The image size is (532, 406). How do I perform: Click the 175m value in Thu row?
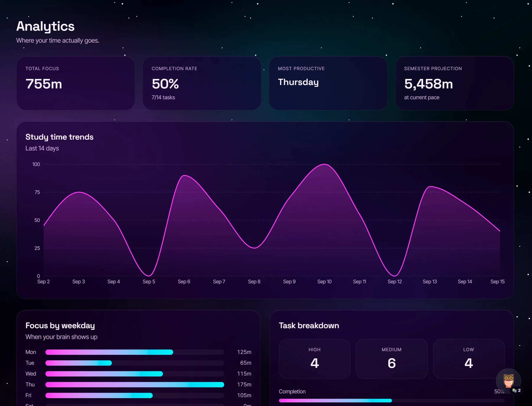pyautogui.click(x=244, y=385)
